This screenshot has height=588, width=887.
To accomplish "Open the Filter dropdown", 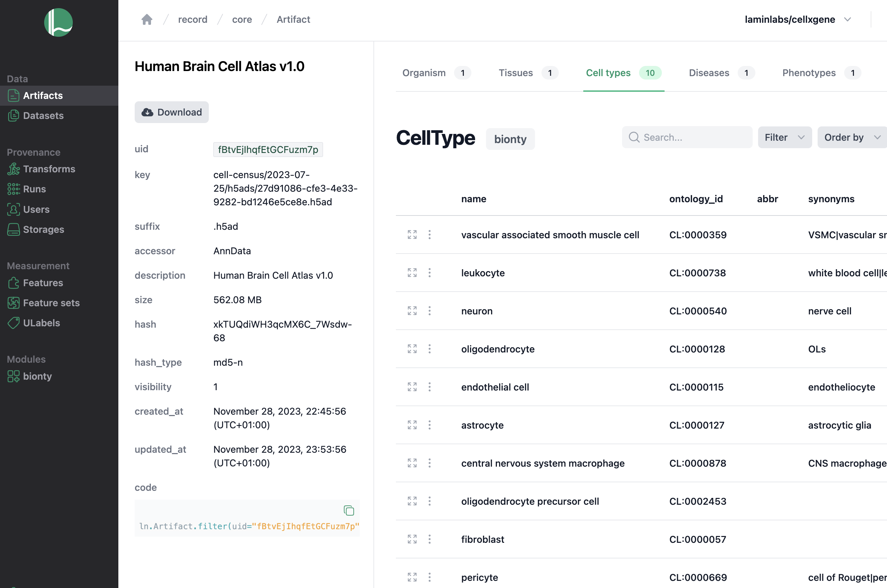I will pos(784,138).
